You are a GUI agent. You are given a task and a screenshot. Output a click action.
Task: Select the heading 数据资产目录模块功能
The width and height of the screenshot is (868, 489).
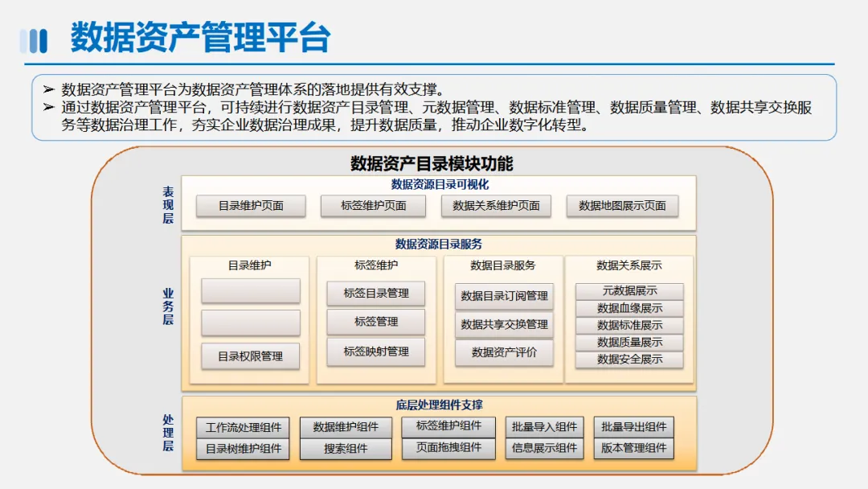[x=432, y=163]
